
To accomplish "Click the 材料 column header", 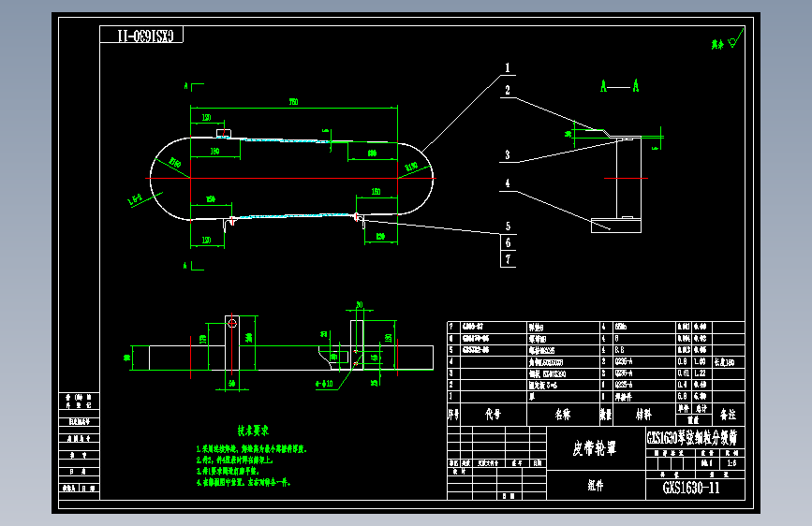I will 643,415.
